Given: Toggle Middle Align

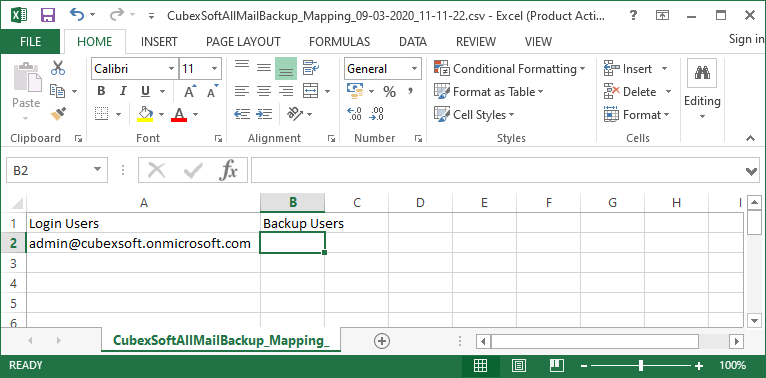Looking at the screenshot, I should tap(264, 68).
